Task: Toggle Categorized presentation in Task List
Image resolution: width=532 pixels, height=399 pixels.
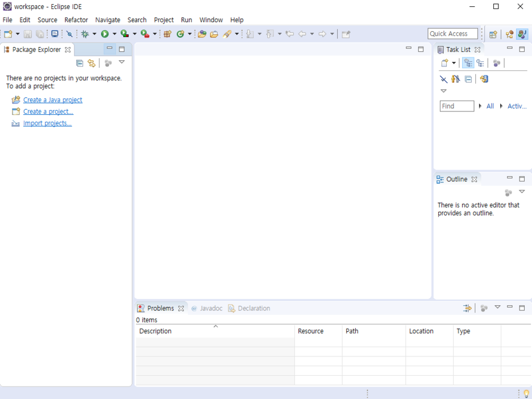Action: pos(468,63)
